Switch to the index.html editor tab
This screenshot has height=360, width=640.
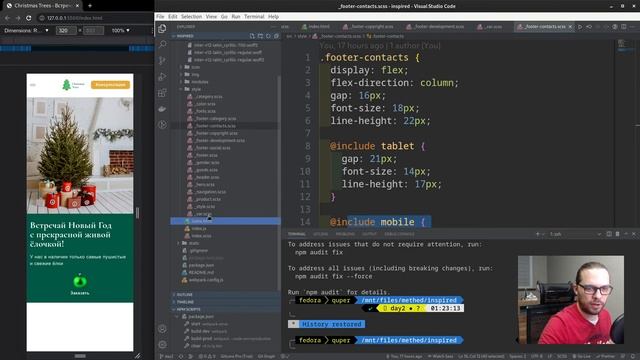[x=316, y=27]
